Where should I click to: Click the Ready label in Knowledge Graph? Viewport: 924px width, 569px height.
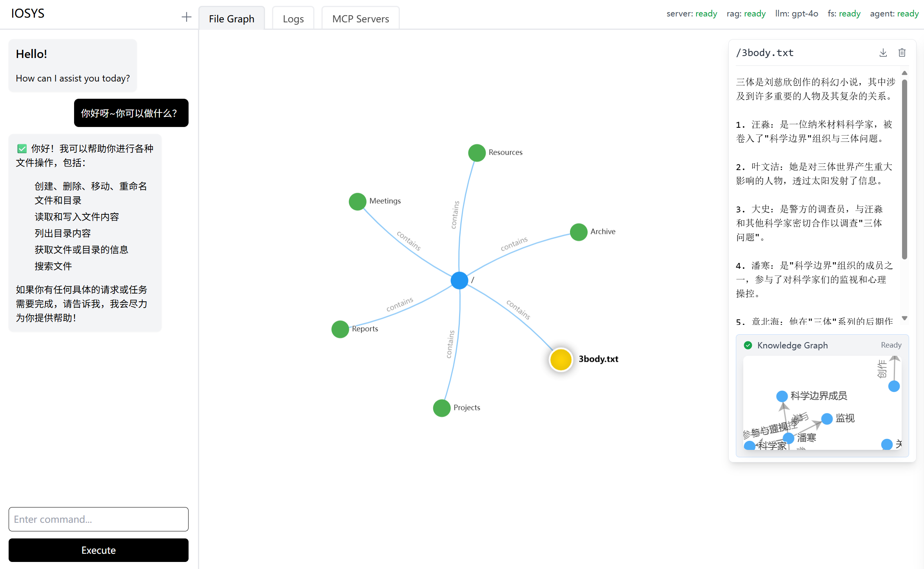point(891,345)
